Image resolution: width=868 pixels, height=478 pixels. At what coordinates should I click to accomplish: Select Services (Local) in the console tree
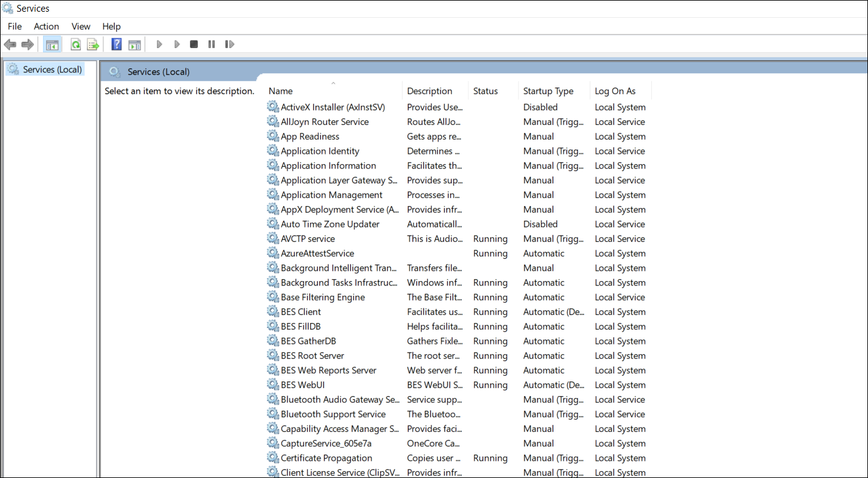coord(52,70)
